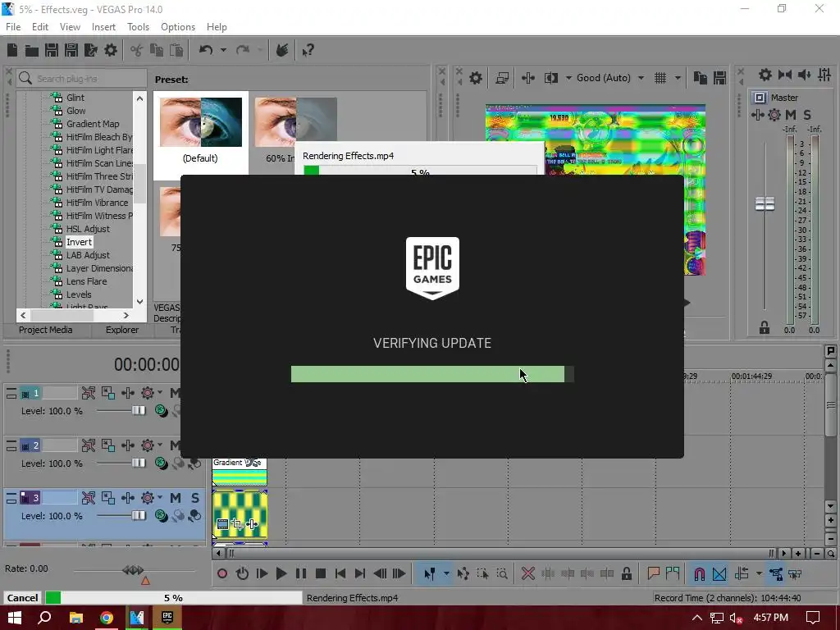Select Normal Edit Tool arrow icon

click(430, 573)
